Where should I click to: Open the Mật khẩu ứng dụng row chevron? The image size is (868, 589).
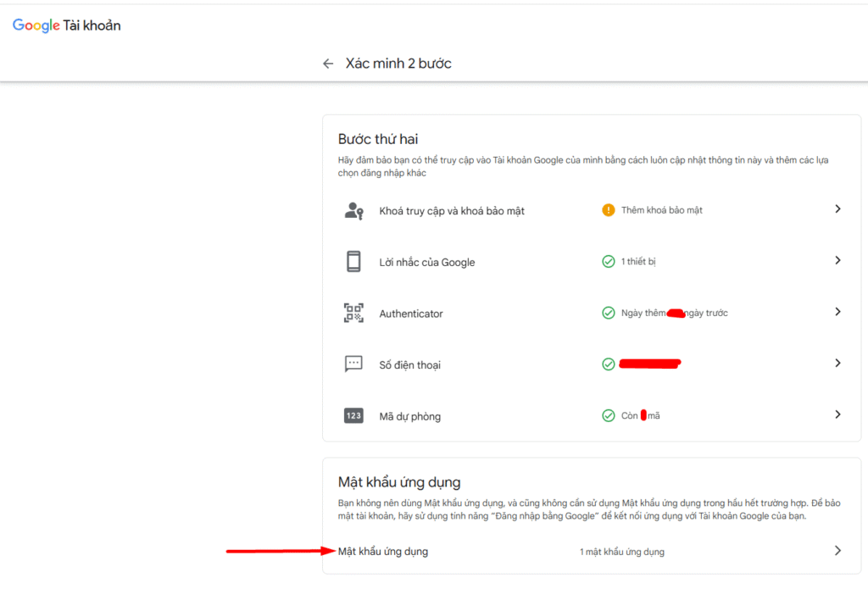tap(837, 551)
